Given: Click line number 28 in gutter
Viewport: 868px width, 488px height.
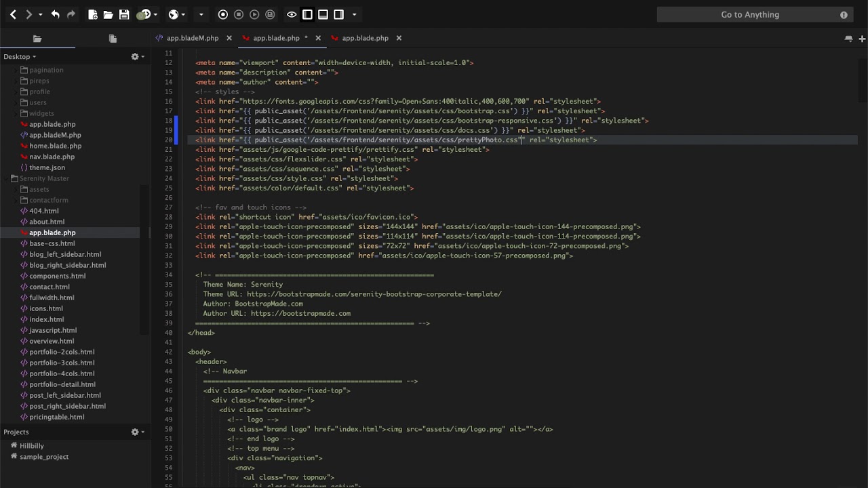Looking at the screenshot, I should [168, 217].
